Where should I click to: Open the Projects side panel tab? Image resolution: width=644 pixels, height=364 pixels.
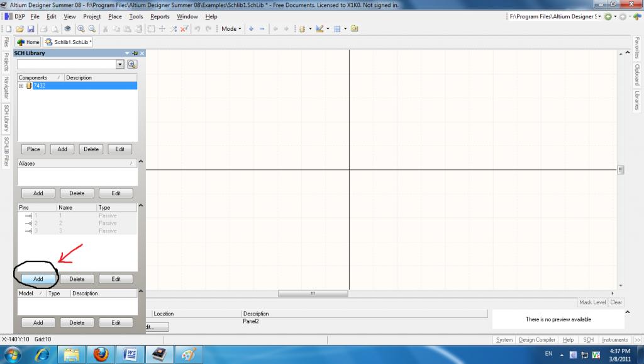point(6,62)
